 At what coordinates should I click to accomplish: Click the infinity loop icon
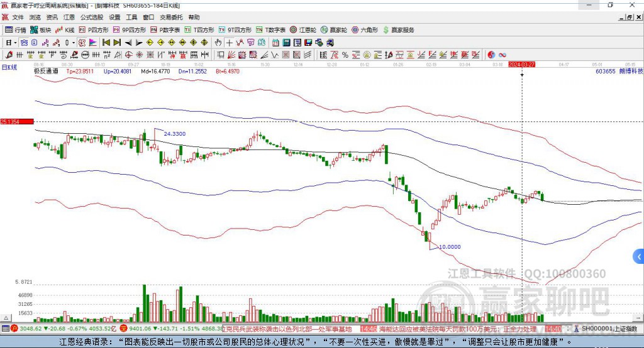[502, 55]
